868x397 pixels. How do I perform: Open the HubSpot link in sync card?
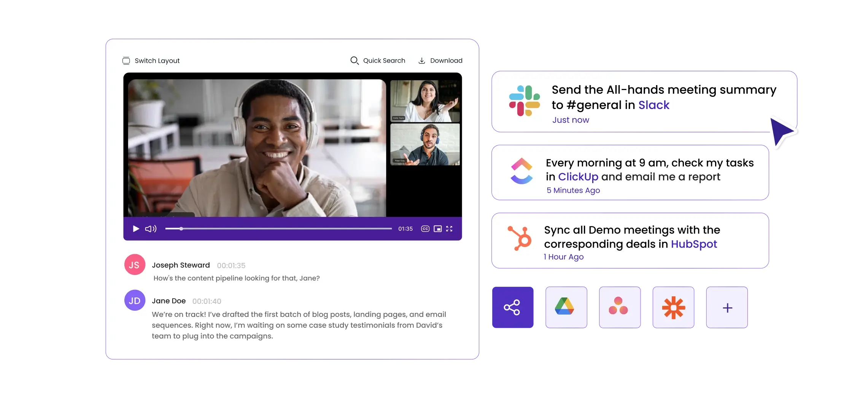(x=694, y=244)
